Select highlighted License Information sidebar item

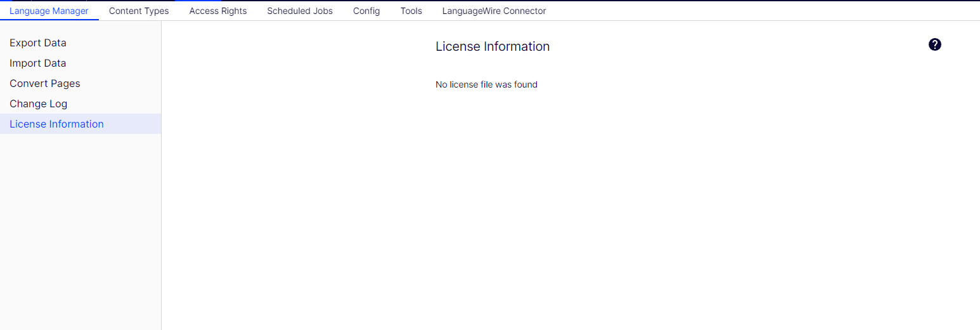coord(56,124)
